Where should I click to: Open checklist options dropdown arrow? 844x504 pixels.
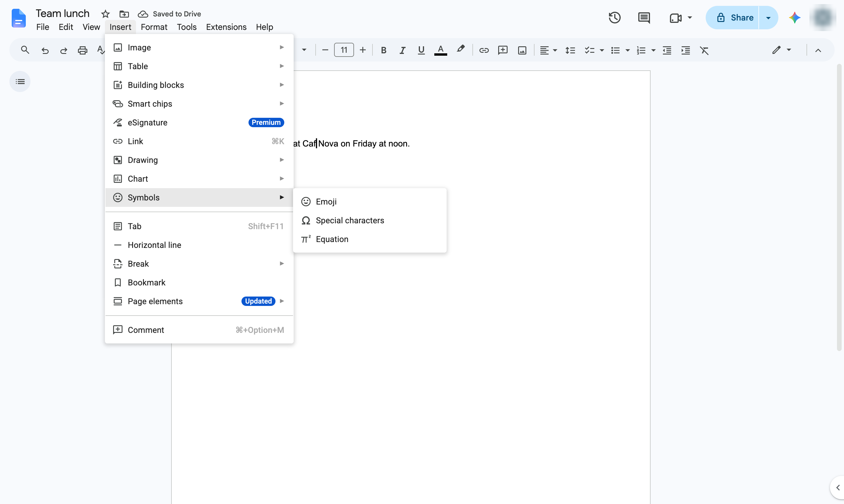(x=602, y=50)
